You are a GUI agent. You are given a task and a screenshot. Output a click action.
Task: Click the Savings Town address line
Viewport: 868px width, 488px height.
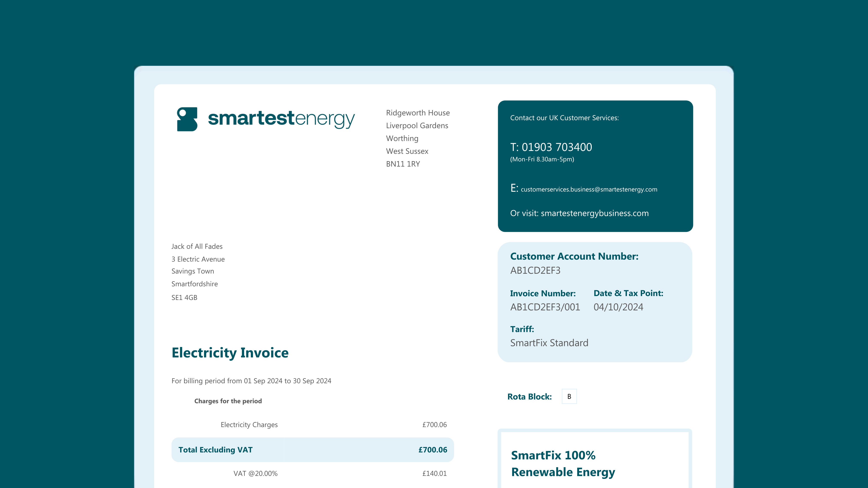(192, 272)
